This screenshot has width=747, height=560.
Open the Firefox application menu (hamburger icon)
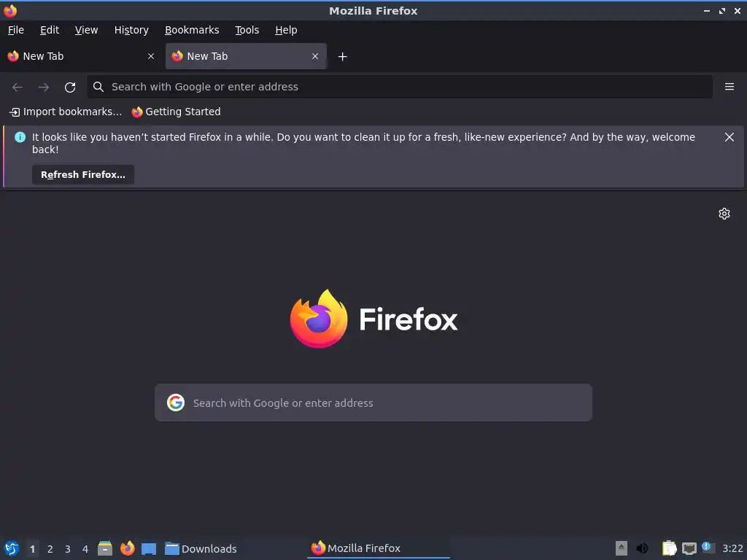pos(729,87)
